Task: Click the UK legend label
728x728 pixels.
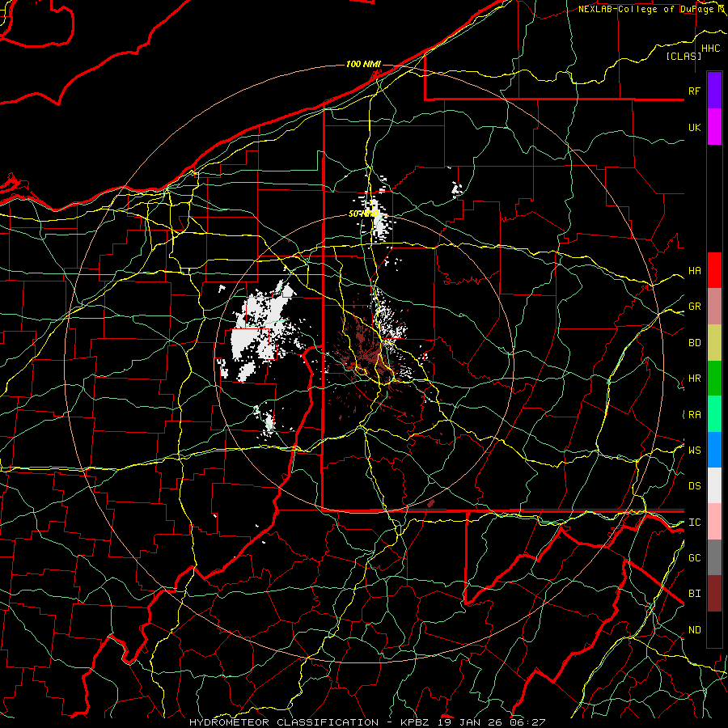Action: pos(694,127)
